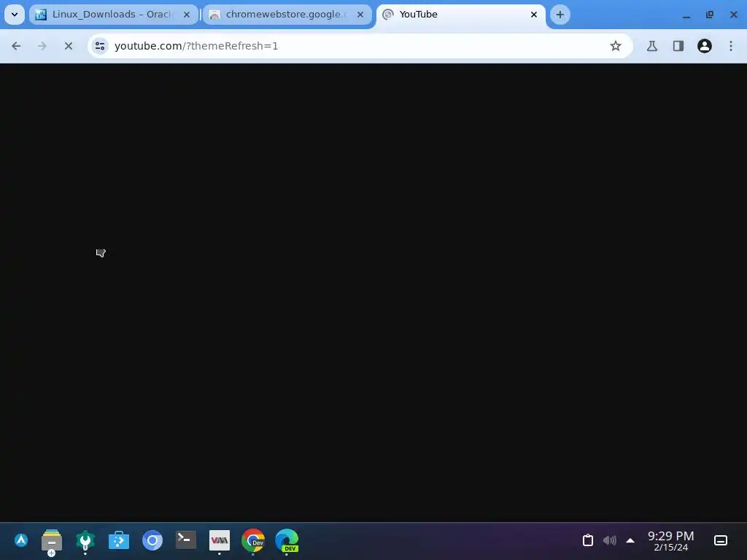Open the clock showing 9:29 PM
Image resolution: width=747 pixels, height=560 pixels.
[671, 541]
